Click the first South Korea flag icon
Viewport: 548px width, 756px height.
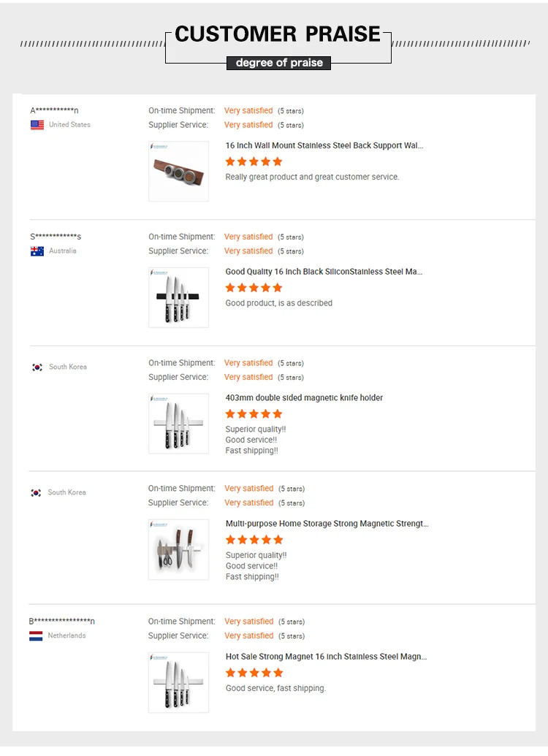pos(37,367)
